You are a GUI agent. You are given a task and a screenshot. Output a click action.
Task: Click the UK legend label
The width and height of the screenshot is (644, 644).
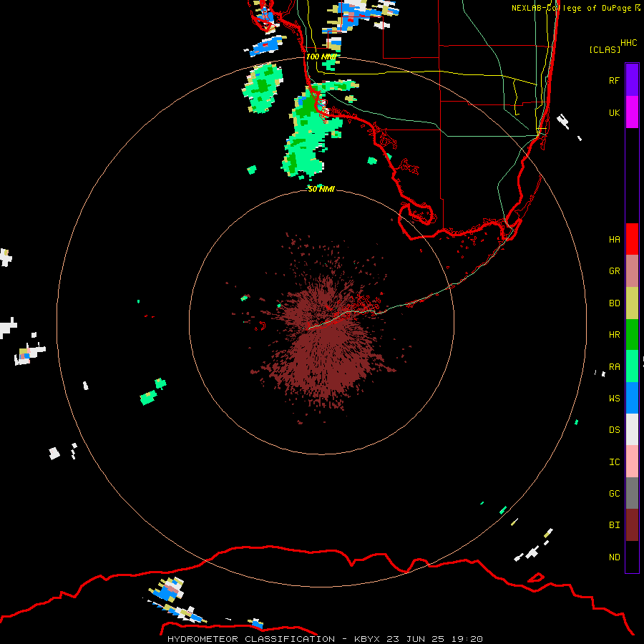click(x=614, y=112)
